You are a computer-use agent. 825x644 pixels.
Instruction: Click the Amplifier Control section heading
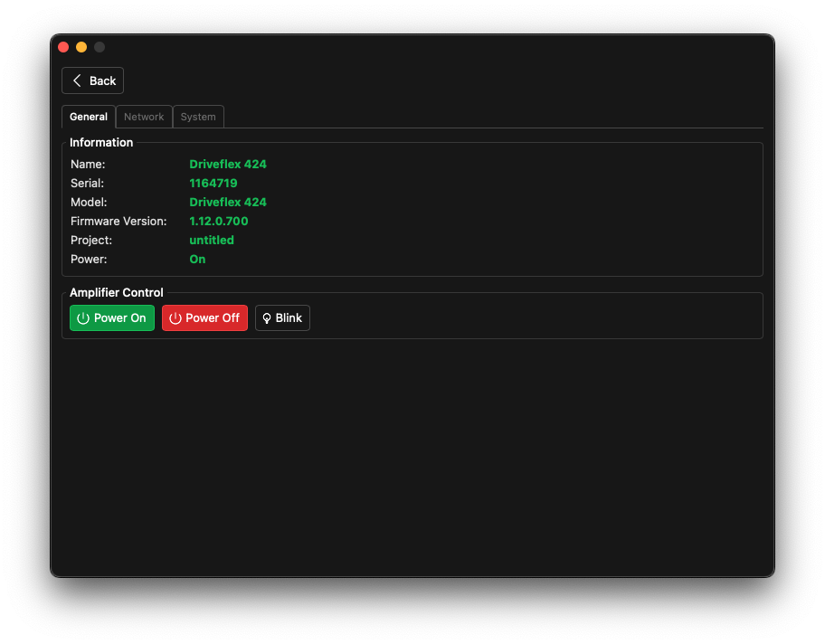[x=117, y=293]
